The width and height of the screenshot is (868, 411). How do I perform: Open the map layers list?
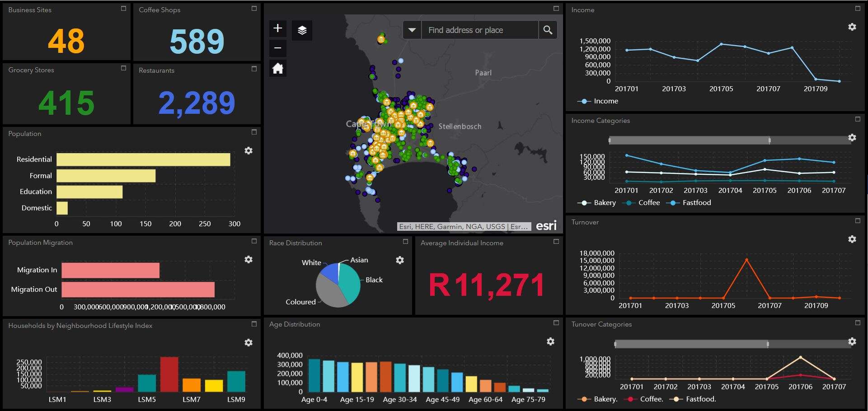[x=302, y=30]
